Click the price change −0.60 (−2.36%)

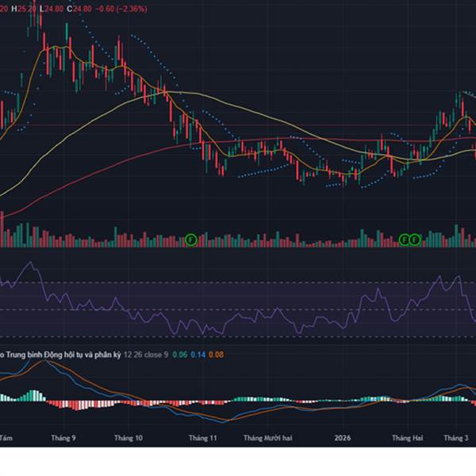click(x=121, y=9)
